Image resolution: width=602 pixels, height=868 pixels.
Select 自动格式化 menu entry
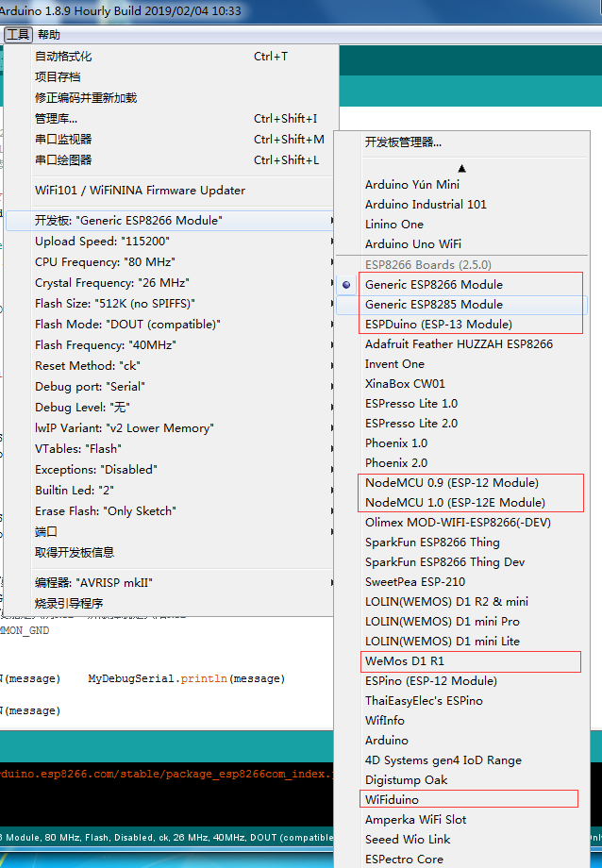(x=170, y=57)
